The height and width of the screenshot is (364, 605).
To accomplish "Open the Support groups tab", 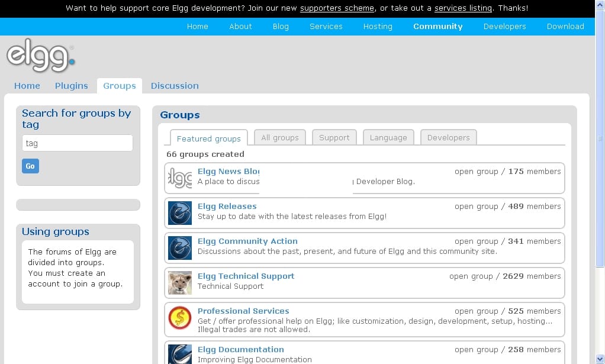I will pyautogui.click(x=334, y=137).
